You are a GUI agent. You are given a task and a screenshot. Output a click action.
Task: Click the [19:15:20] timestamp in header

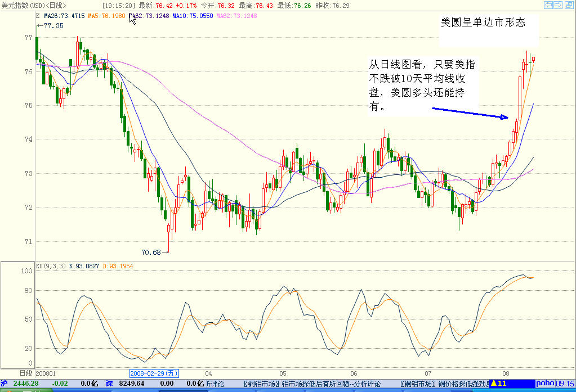(118, 6)
